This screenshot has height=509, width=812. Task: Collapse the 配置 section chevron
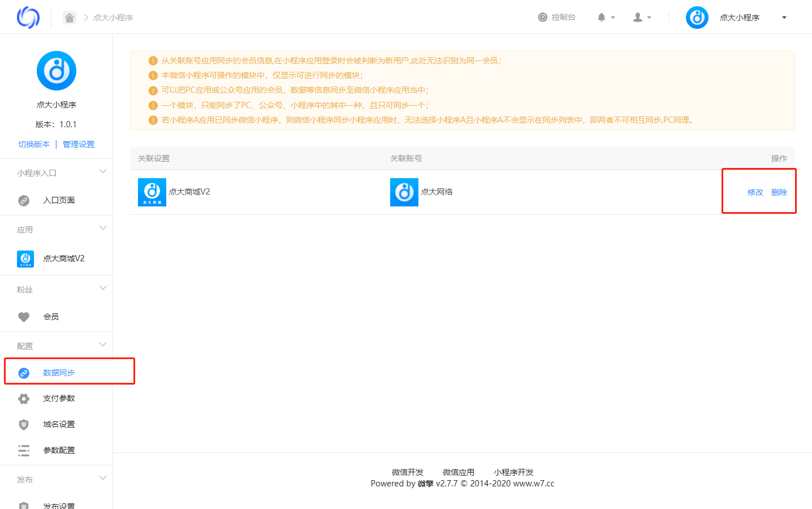[x=103, y=344]
